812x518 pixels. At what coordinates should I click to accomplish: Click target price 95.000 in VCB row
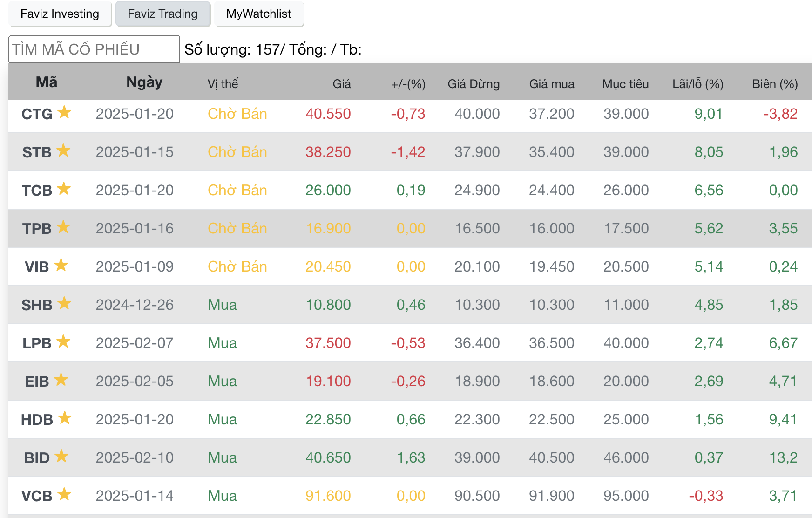pyautogui.click(x=626, y=496)
